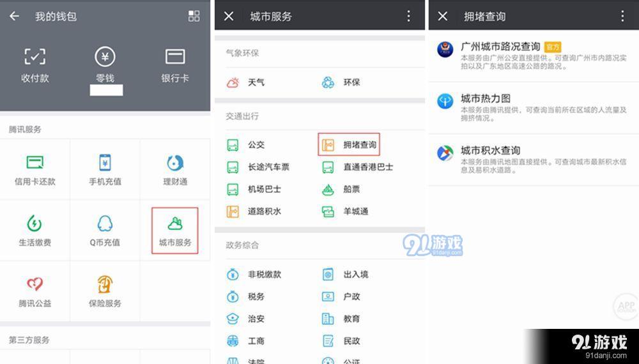Click the 交通出行 category label

(242, 116)
